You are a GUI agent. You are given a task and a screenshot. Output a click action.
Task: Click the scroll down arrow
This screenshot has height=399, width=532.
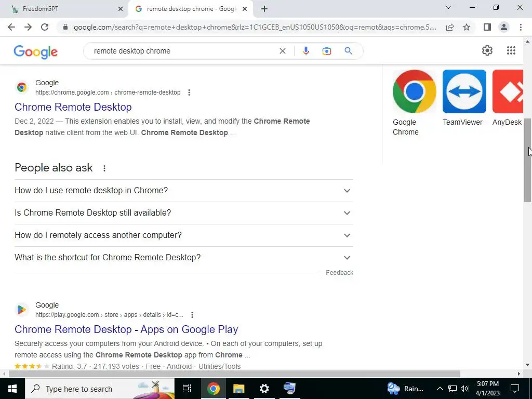[528, 365]
